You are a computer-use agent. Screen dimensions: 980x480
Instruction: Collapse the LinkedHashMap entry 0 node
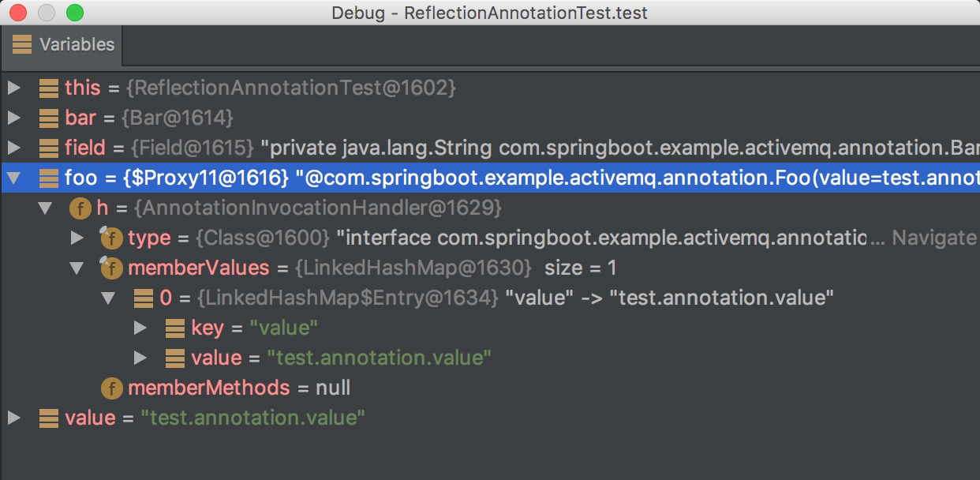(108, 298)
